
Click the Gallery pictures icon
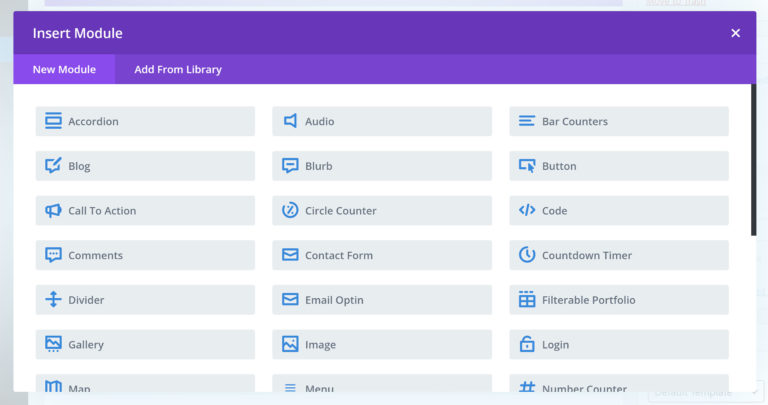(53, 344)
